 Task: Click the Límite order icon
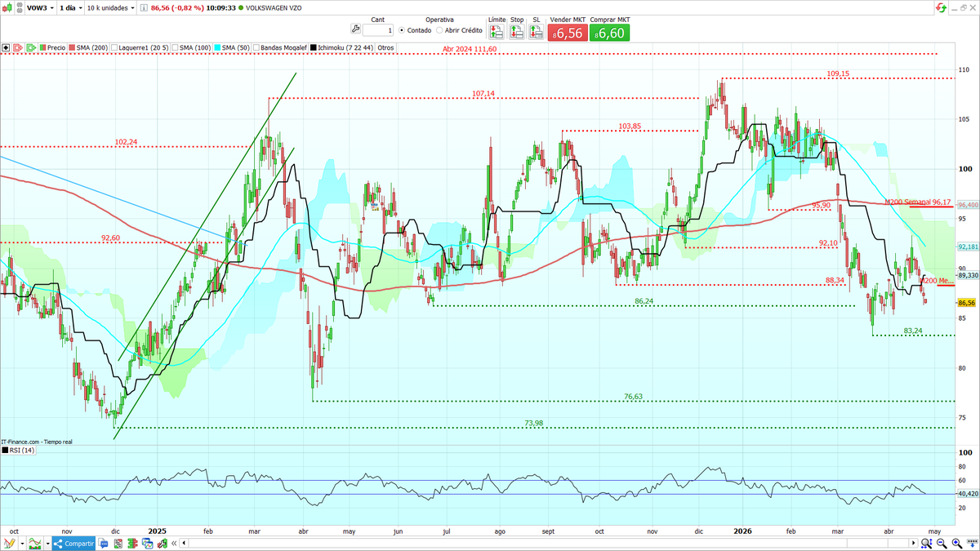pos(497,32)
